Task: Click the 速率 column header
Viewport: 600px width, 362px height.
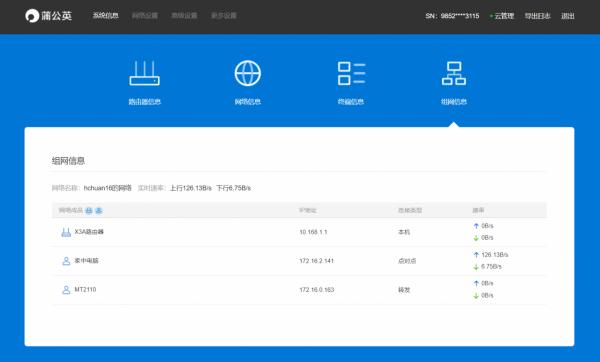Action: pos(478,210)
